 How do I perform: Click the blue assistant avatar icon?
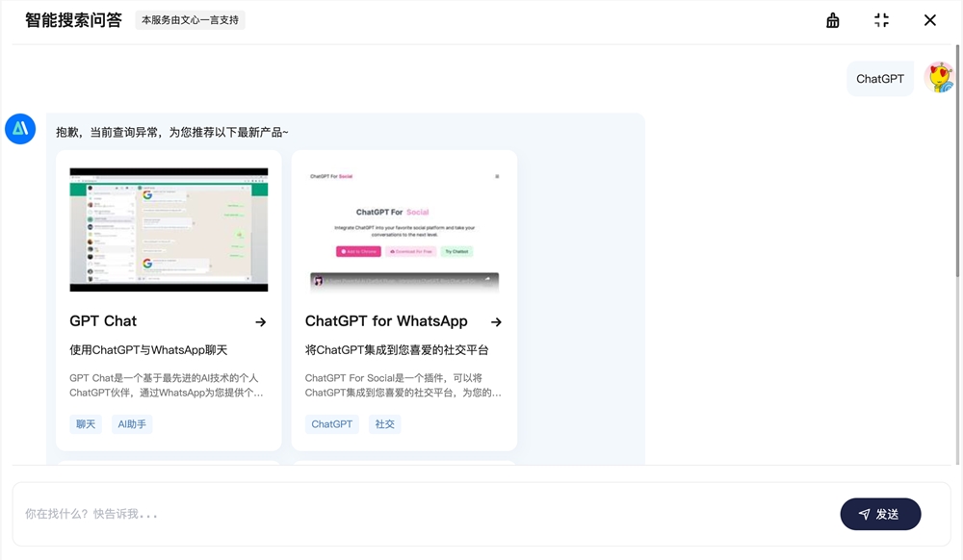point(20,128)
